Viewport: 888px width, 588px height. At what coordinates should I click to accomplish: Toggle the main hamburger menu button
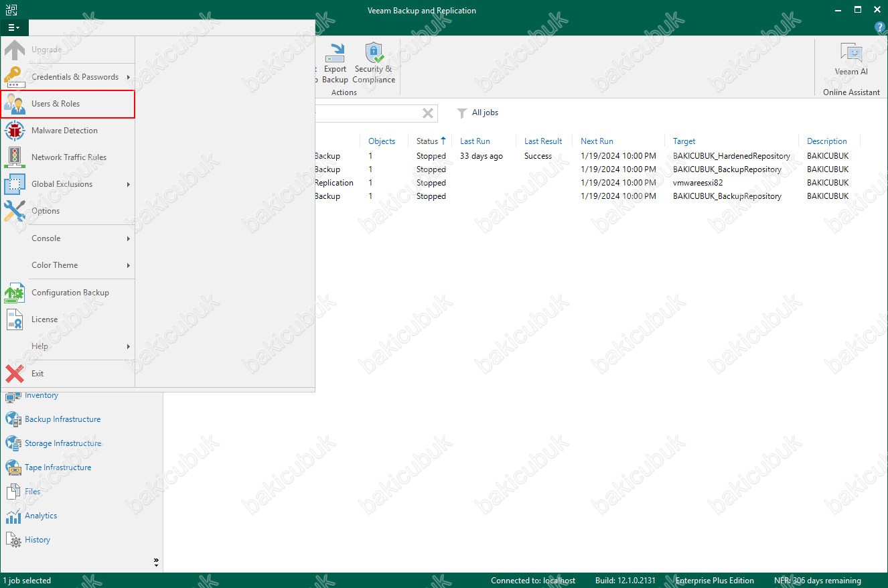13,27
